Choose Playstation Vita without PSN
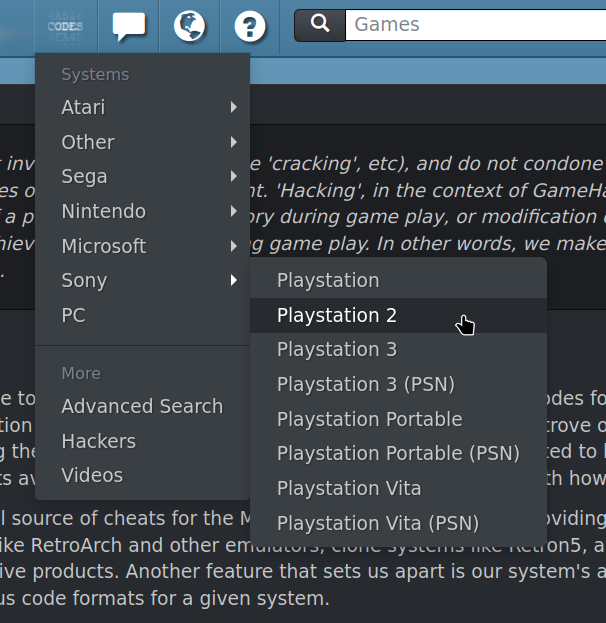 click(x=399, y=488)
